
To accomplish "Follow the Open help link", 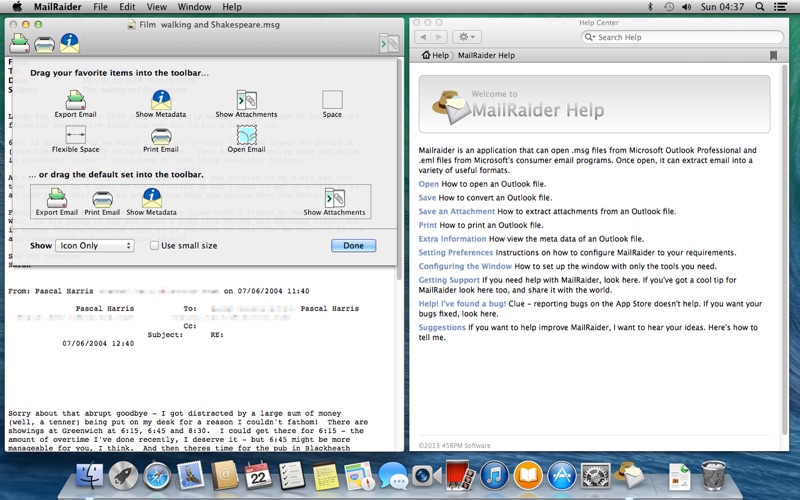I will [429, 184].
